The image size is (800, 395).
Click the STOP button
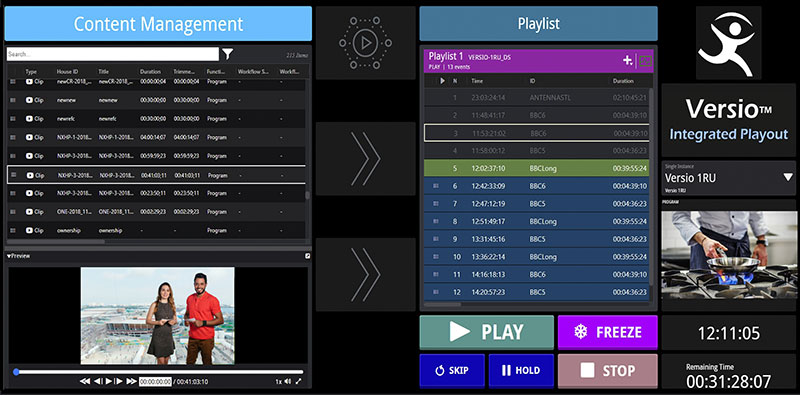tap(608, 371)
